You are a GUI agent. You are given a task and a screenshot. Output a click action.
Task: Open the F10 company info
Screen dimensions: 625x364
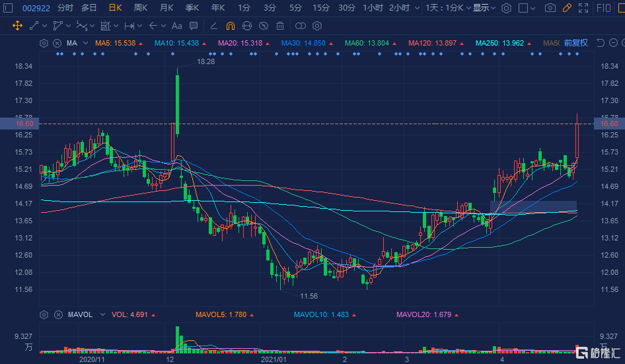[x=603, y=8]
